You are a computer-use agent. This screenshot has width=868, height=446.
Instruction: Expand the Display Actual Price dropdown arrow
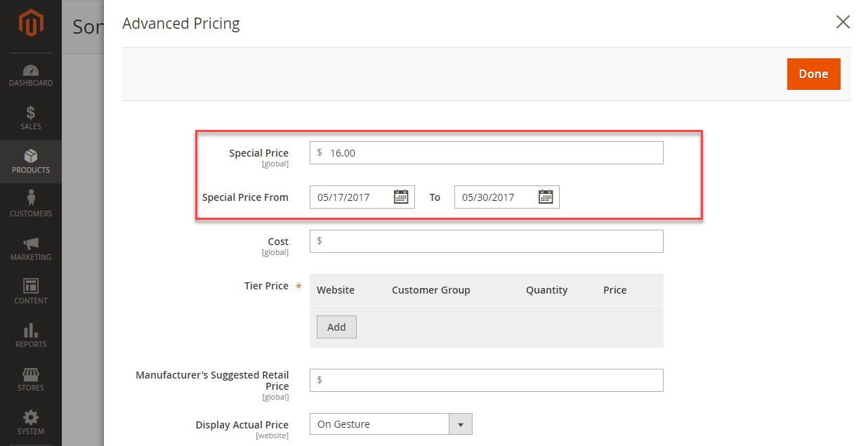tap(461, 424)
